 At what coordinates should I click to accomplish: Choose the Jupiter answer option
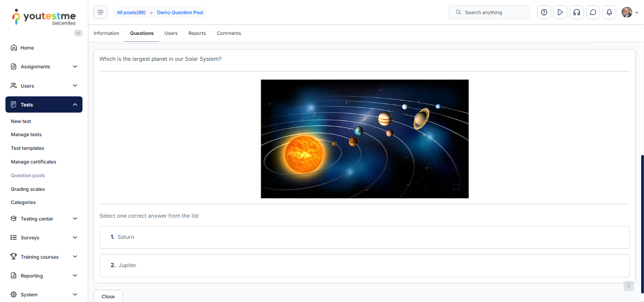tap(364, 266)
